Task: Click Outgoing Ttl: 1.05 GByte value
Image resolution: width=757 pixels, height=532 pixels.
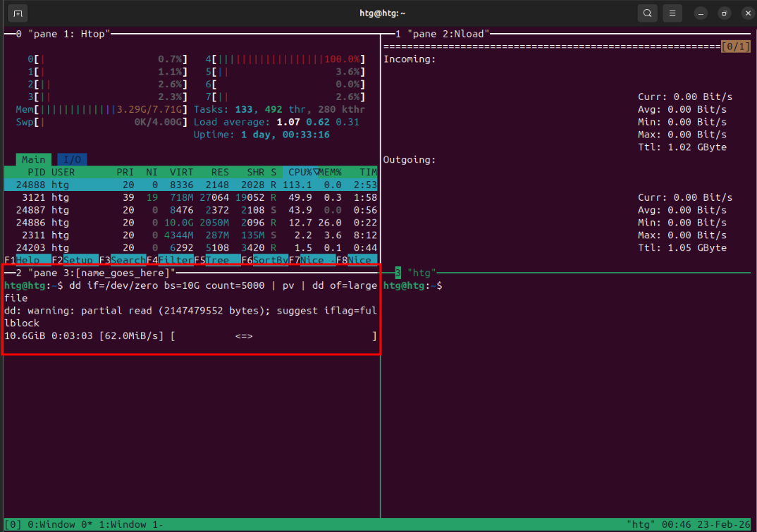Action: [682, 247]
